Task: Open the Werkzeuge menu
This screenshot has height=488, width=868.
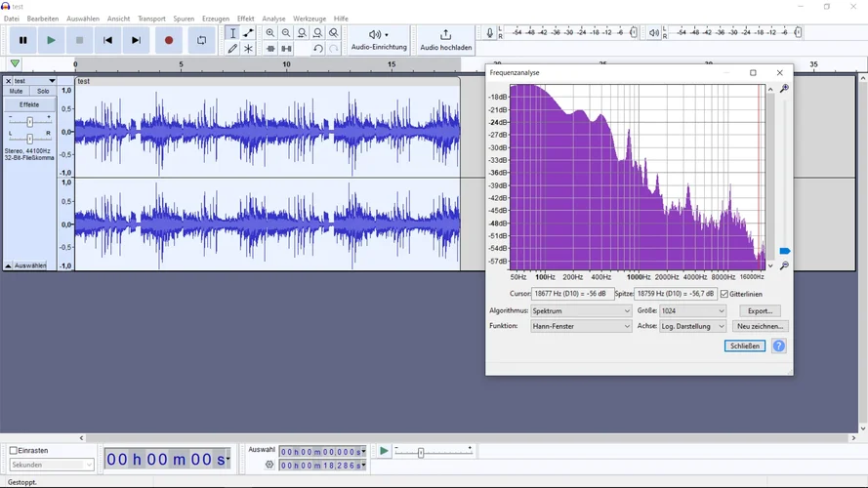Action: click(x=310, y=19)
